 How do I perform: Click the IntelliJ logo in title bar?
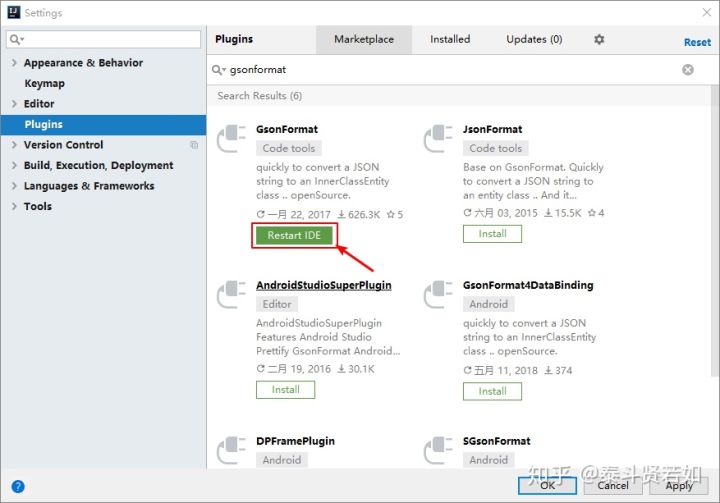(14, 12)
